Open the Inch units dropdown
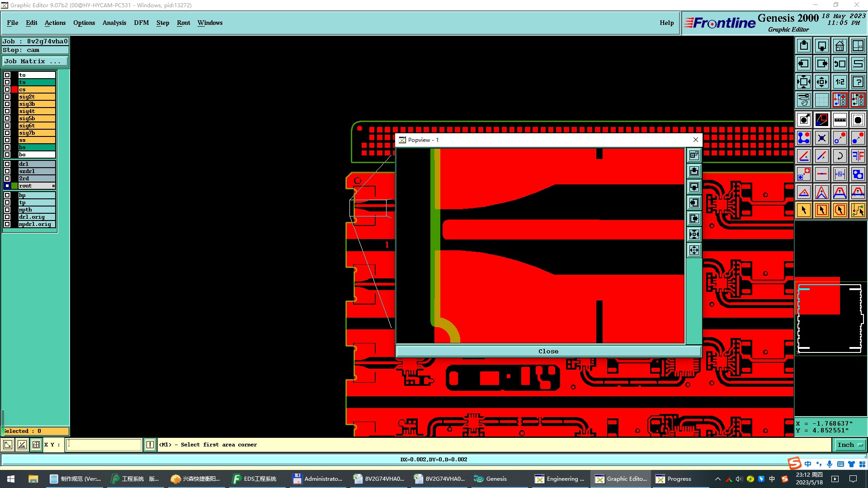This screenshot has height=488, width=868. point(849,445)
